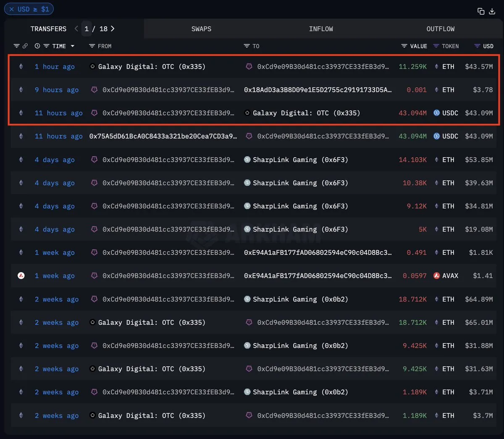Go to next transfers page
The image size is (504, 439).
click(113, 29)
